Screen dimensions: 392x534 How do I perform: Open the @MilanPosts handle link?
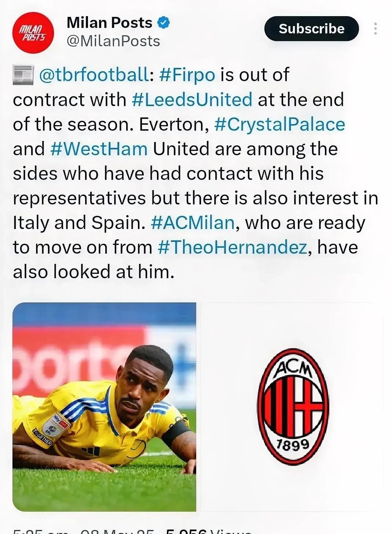coord(113,41)
